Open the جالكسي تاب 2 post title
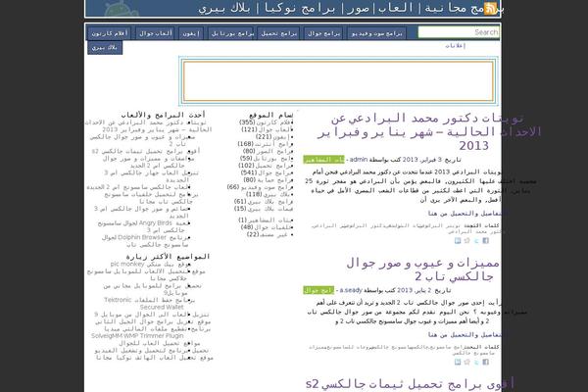The width and height of the screenshot is (588, 392). pos(422,269)
